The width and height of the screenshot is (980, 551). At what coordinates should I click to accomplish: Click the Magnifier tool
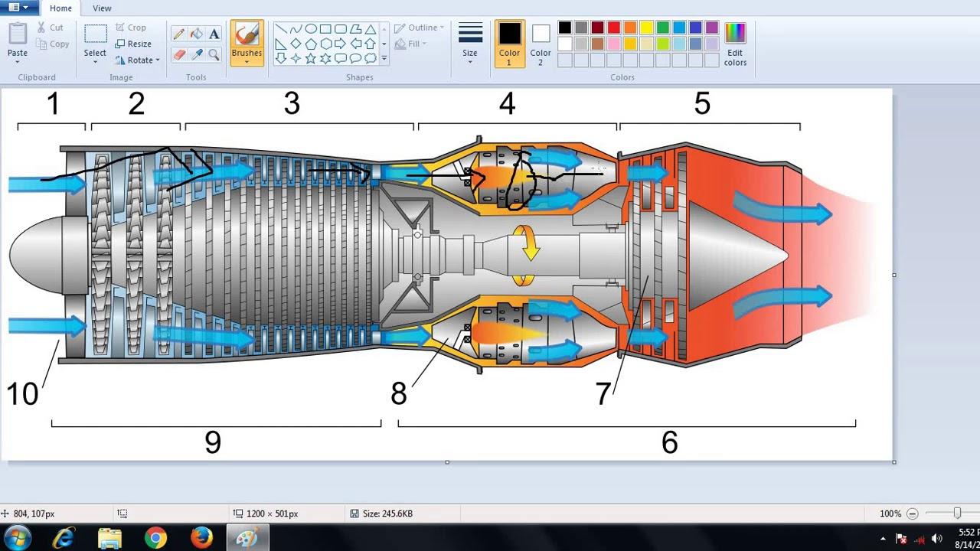coord(214,54)
